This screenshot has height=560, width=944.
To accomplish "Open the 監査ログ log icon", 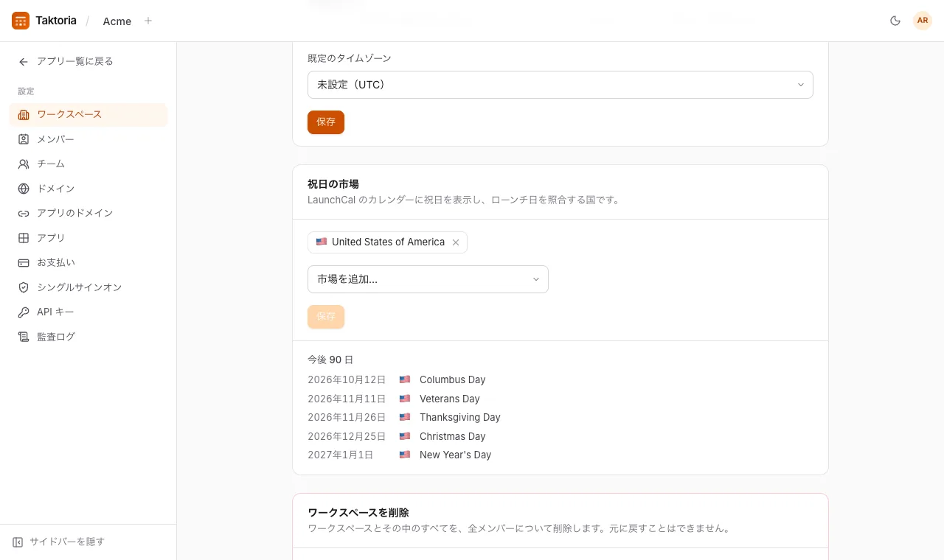I will coord(24,337).
